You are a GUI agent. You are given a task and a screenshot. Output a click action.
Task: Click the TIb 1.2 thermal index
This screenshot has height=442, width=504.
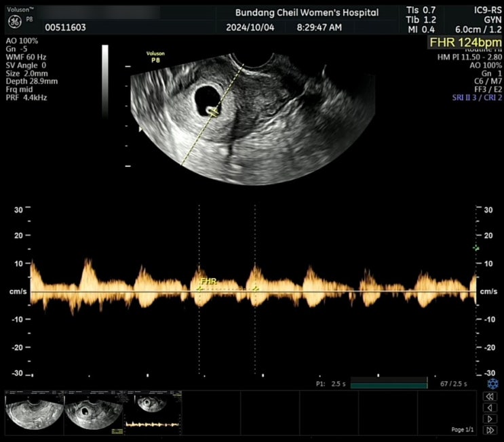coord(421,20)
